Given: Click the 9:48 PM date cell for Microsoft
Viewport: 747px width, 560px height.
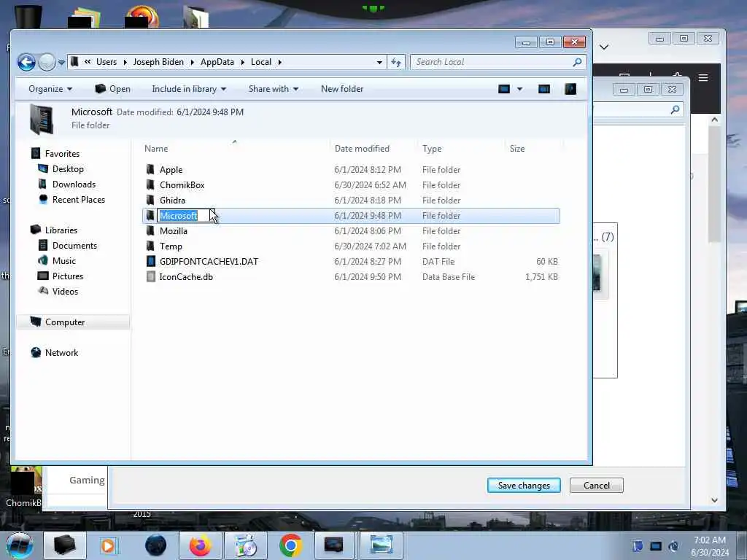Looking at the screenshot, I should [368, 216].
